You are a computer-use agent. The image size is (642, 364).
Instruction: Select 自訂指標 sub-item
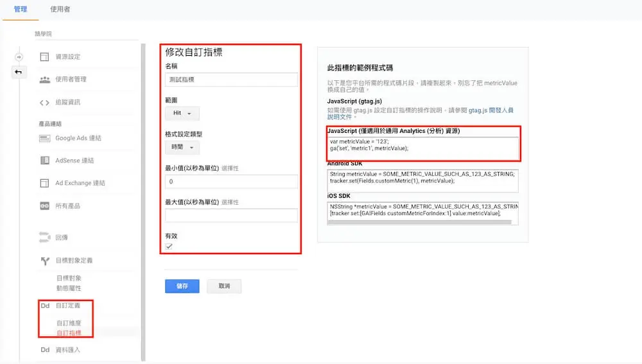[69, 333]
